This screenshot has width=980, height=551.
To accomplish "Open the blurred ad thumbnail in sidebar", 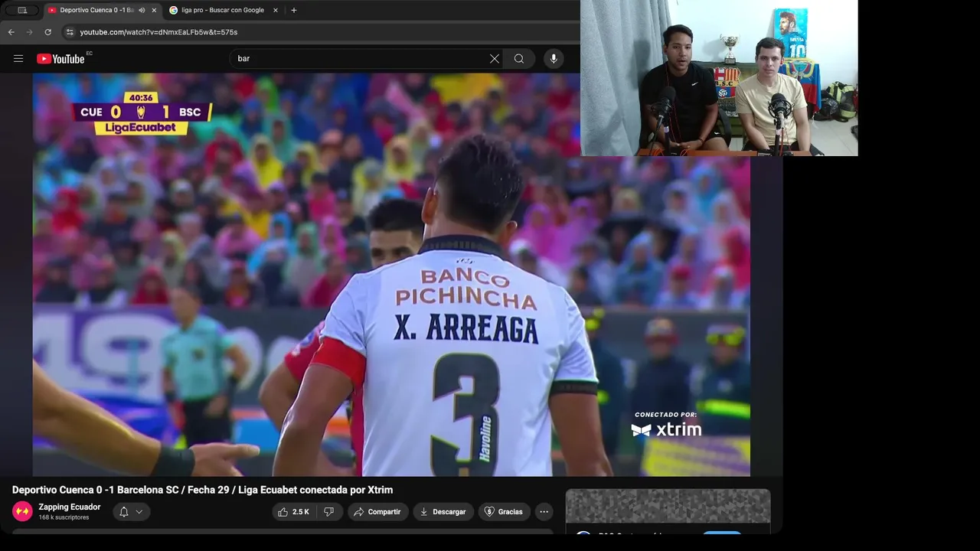I will point(668,506).
